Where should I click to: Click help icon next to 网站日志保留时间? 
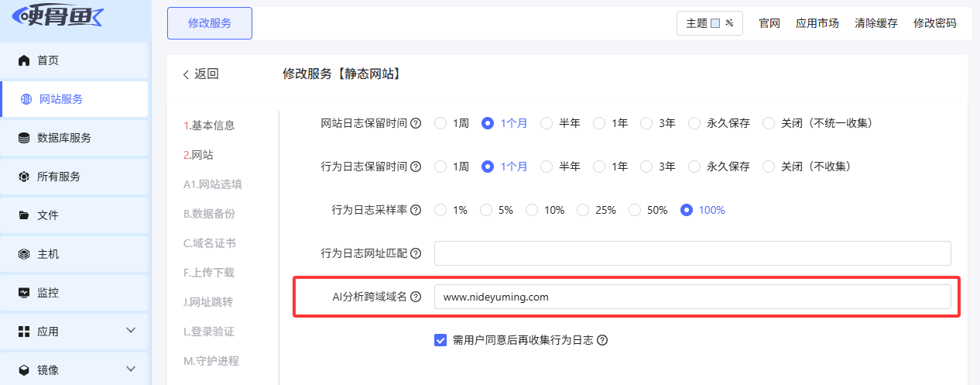416,123
